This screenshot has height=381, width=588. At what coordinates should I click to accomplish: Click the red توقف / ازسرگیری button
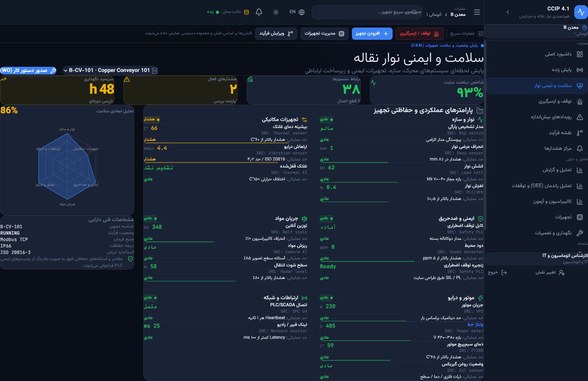pyautogui.click(x=419, y=33)
